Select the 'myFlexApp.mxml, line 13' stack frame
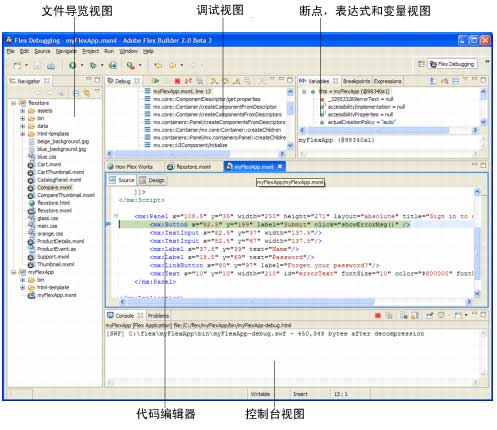The width and height of the screenshot is (497, 430). coord(182,91)
